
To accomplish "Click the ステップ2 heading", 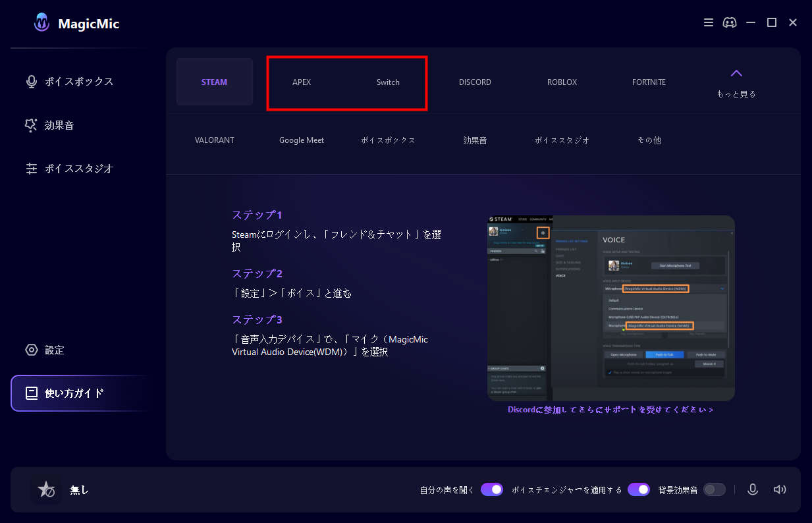I will (257, 273).
